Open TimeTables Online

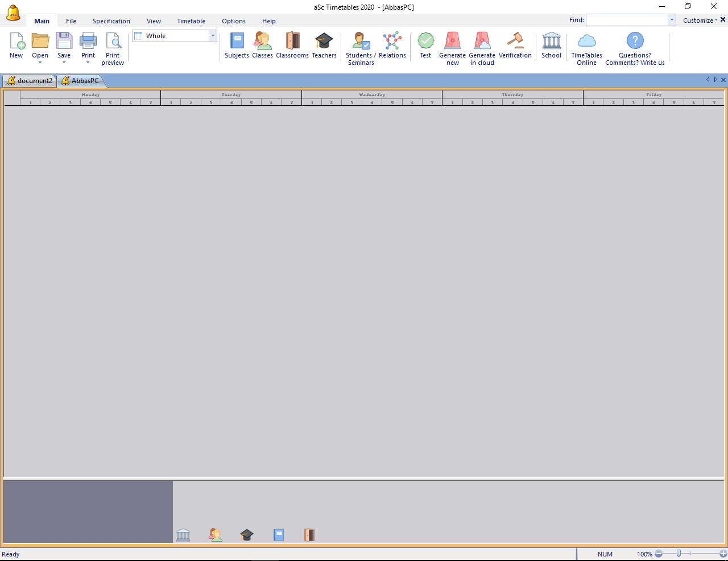(x=586, y=49)
